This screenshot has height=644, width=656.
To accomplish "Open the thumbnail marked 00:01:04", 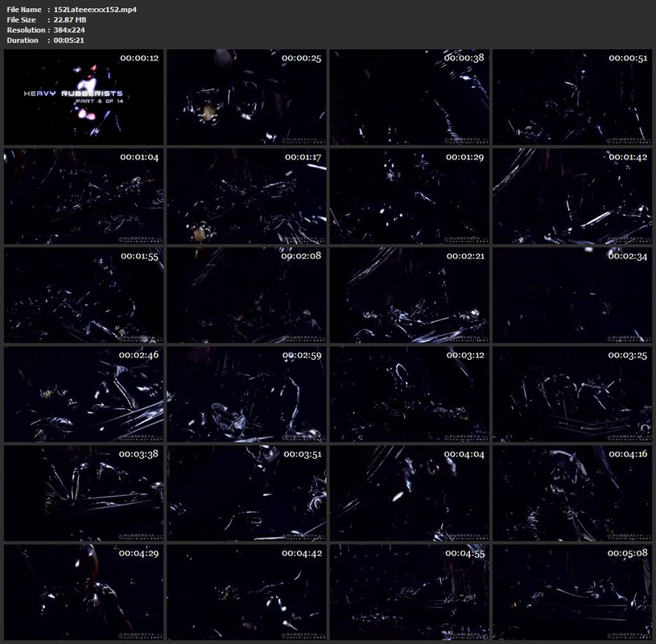I will (84, 196).
